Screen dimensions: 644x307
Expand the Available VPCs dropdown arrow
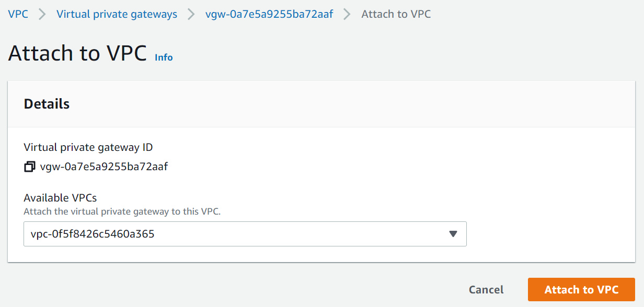coord(453,234)
